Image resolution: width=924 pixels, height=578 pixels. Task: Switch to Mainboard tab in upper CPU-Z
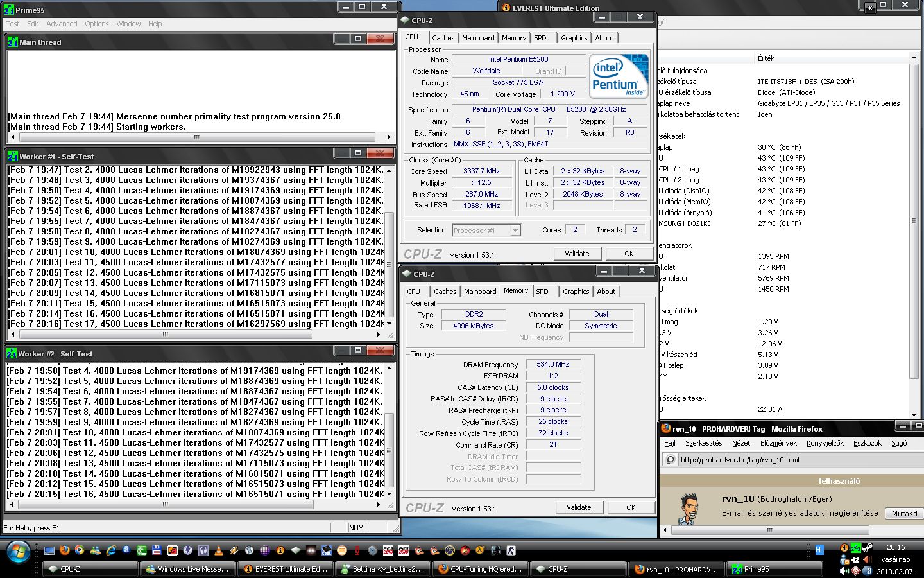tap(478, 38)
